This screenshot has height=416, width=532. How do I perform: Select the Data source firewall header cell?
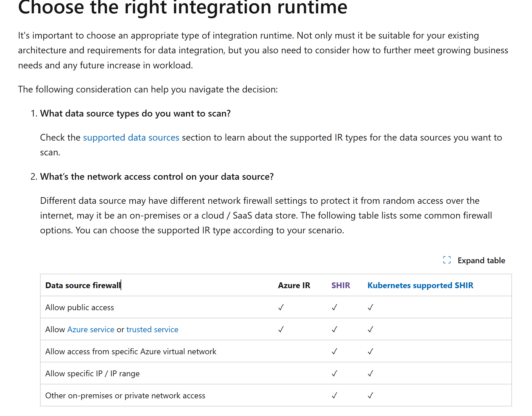click(83, 285)
